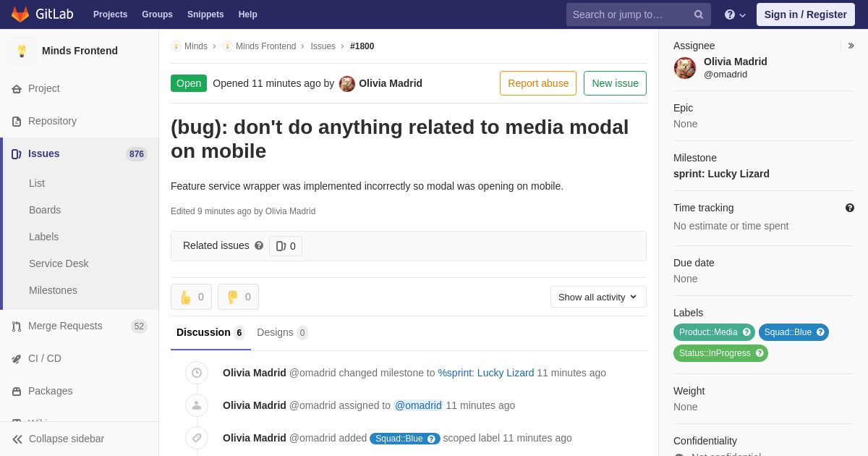Viewport: 868px width, 456px height.
Task: Click the Status::InProgress green label
Action: pos(720,353)
